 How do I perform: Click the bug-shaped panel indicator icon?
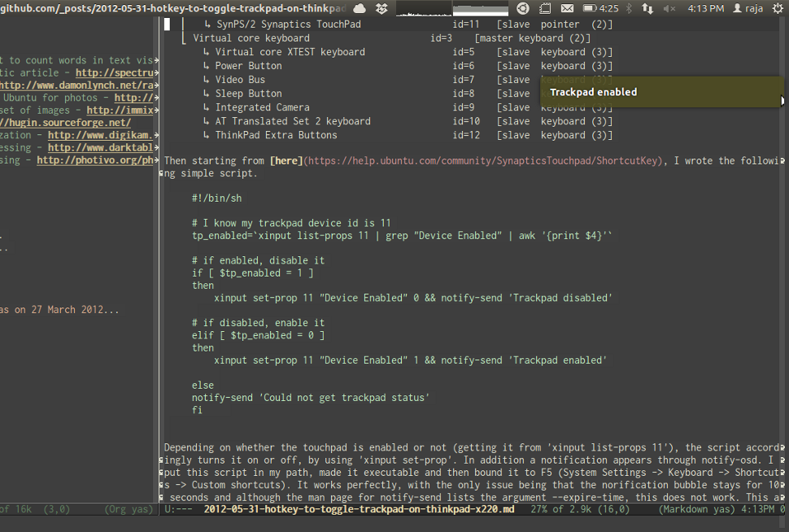[381, 8]
